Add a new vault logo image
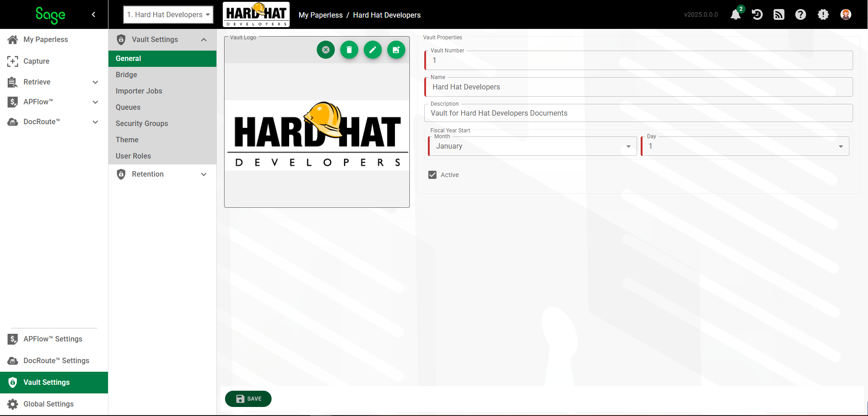The height and width of the screenshot is (416, 868). [x=396, y=50]
